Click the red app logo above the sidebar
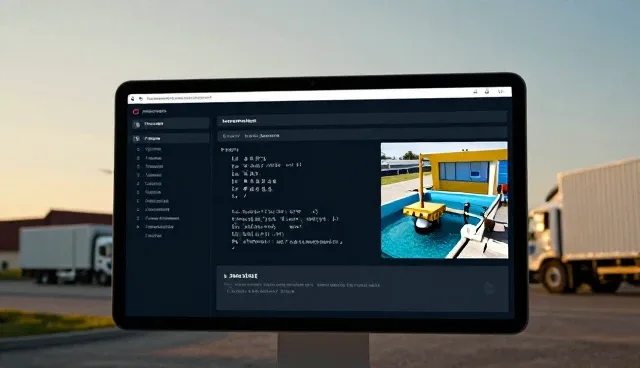Image resolution: width=640 pixels, height=368 pixels. click(136, 111)
